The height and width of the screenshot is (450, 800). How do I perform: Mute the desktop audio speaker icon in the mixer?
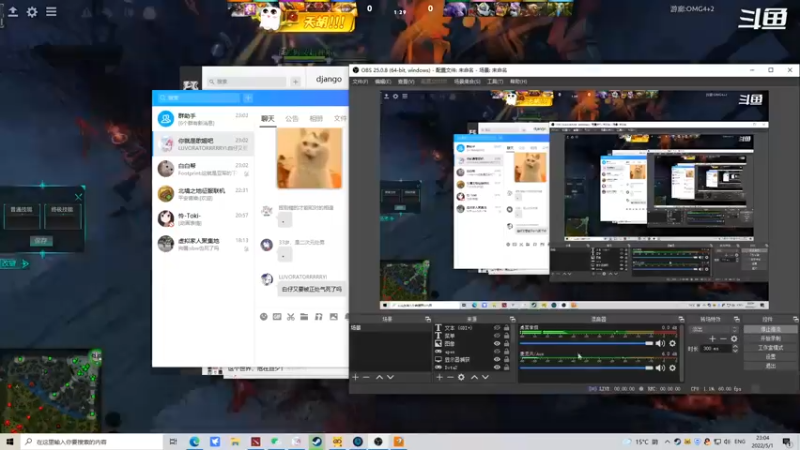(x=660, y=343)
